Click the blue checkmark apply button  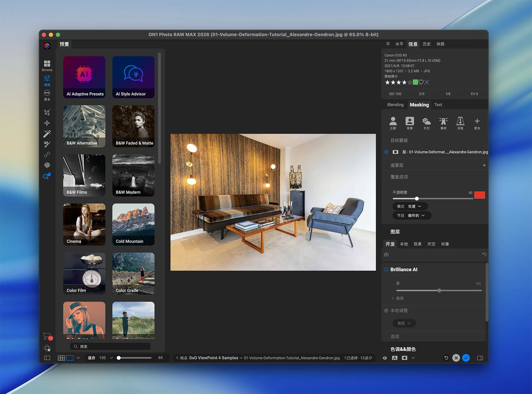pyautogui.click(x=466, y=358)
